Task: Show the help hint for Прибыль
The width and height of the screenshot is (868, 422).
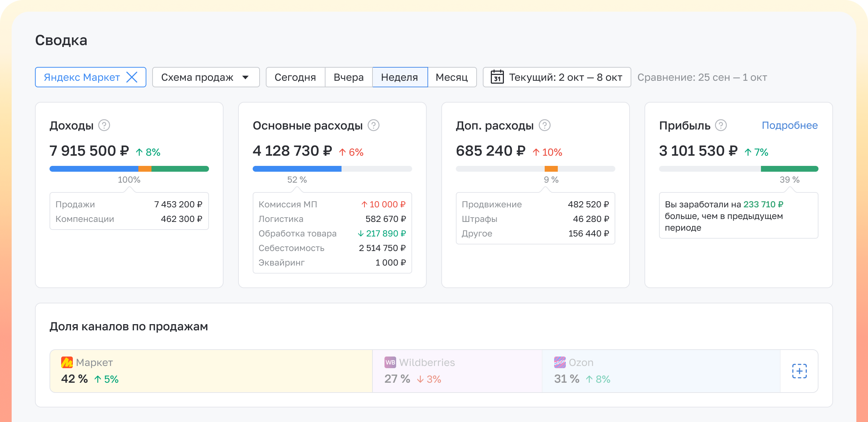Action: point(721,126)
